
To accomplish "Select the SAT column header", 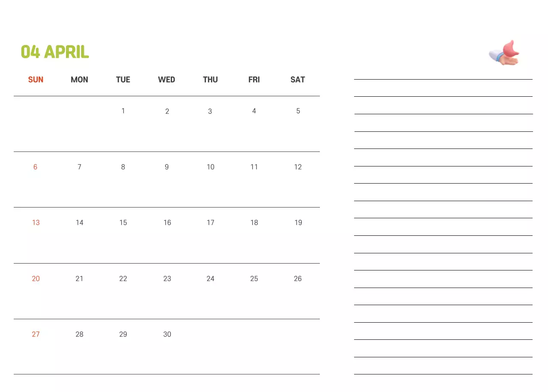I will pyautogui.click(x=298, y=80).
